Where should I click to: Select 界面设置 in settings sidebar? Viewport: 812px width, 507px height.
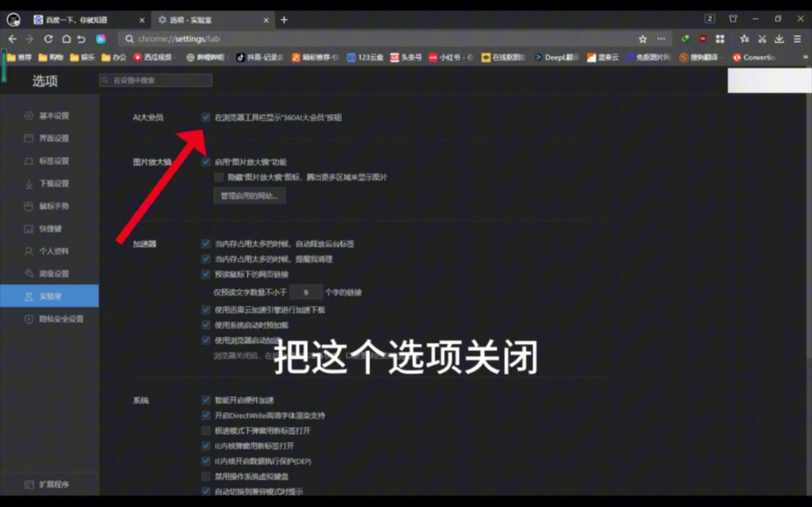point(49,139)
